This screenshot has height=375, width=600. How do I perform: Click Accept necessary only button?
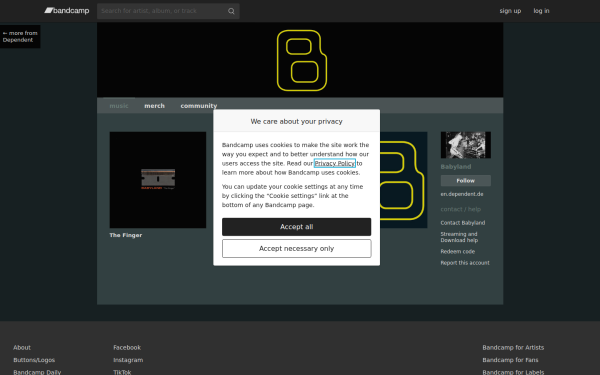pos(297,248)
